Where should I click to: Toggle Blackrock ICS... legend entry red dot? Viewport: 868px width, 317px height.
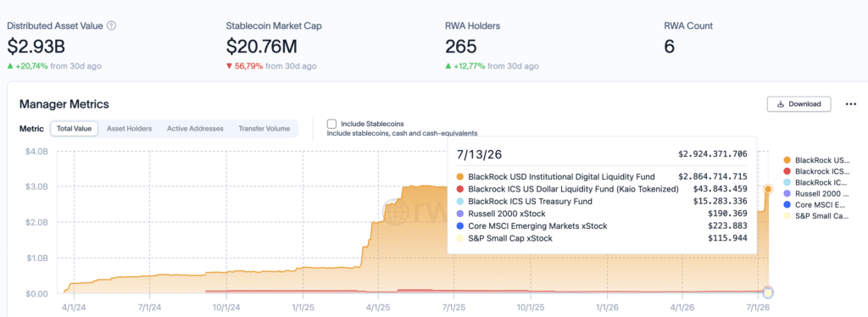pyautogui.click(x=787, y=171)
